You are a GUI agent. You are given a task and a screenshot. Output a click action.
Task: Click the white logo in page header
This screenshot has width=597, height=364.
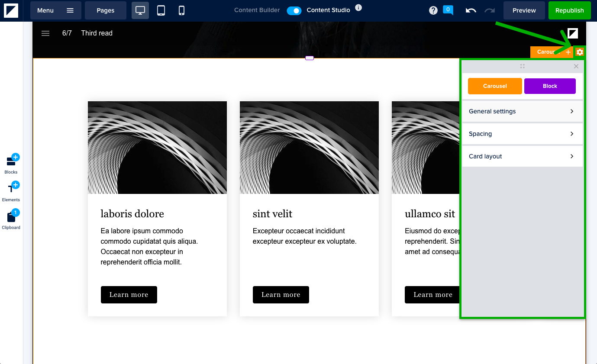click(573, 33)
